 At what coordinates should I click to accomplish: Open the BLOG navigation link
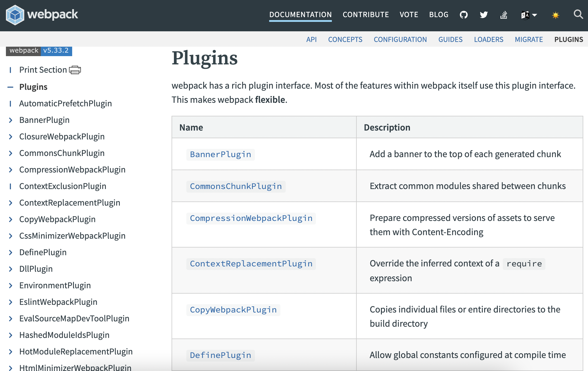(x=439, y=14)
